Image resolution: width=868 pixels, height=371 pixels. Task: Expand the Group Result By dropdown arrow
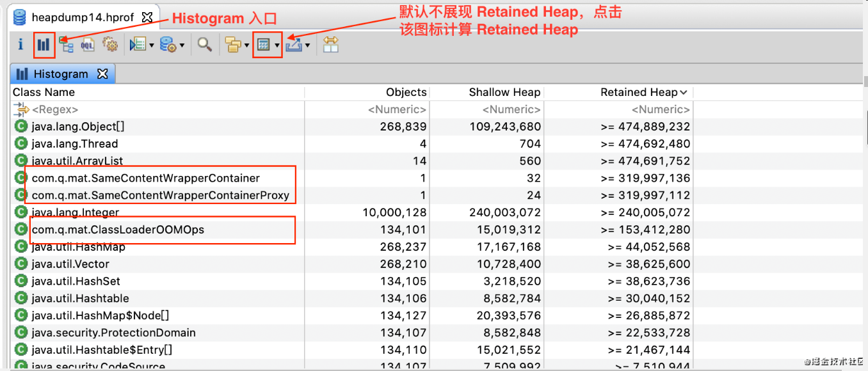click(246, 45)
